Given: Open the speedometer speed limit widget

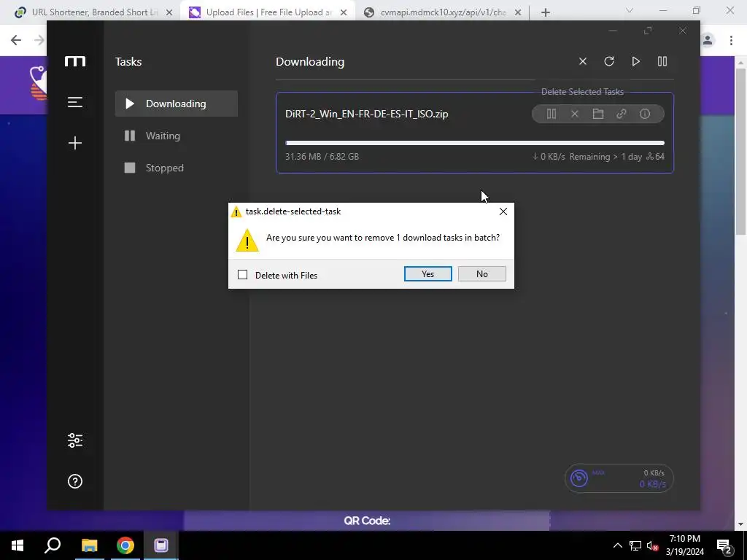Looking at the screenshot, I should (x=619, y=478).
